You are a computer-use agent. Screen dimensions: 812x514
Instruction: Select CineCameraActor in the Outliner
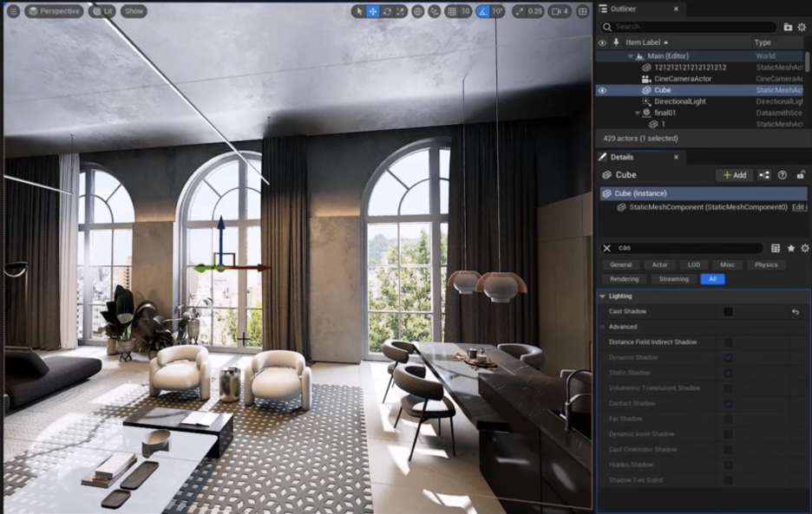coord(683,79)
